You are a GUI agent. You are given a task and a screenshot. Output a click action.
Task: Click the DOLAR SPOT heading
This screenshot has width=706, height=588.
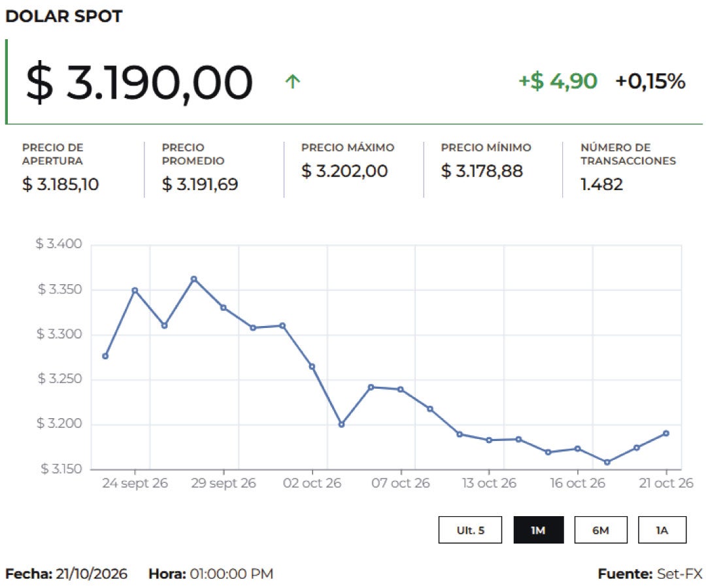coord(64,16)
